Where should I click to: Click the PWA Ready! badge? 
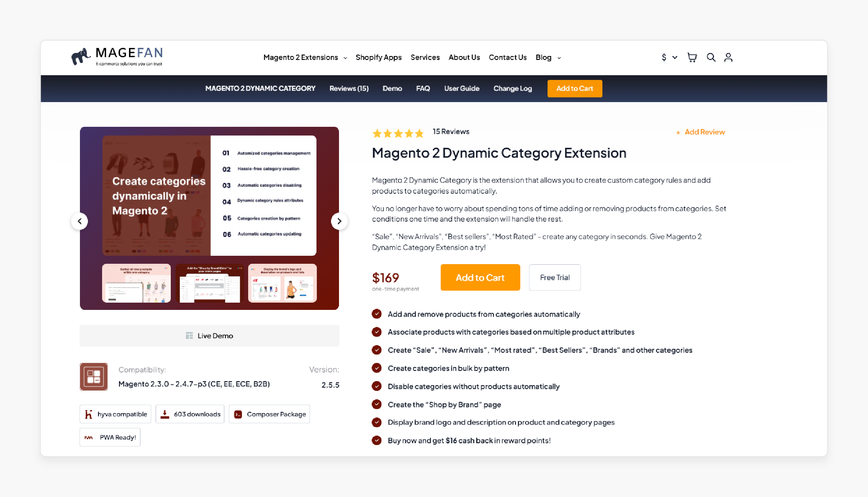(x=110, y=437)
